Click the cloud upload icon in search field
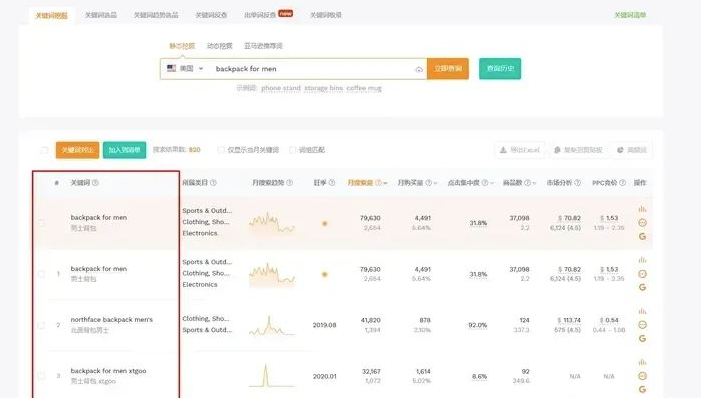This screenshot has height=398, width=701. pos(419,69)
